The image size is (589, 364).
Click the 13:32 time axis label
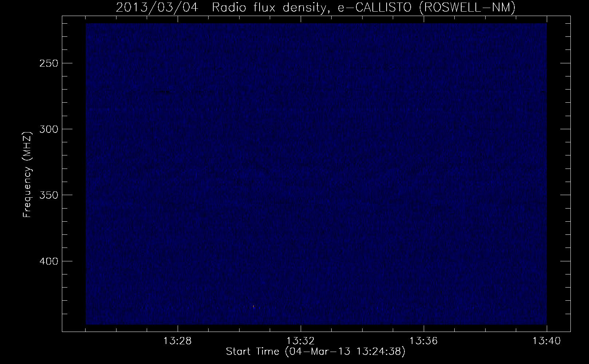(x=300, y=341)
